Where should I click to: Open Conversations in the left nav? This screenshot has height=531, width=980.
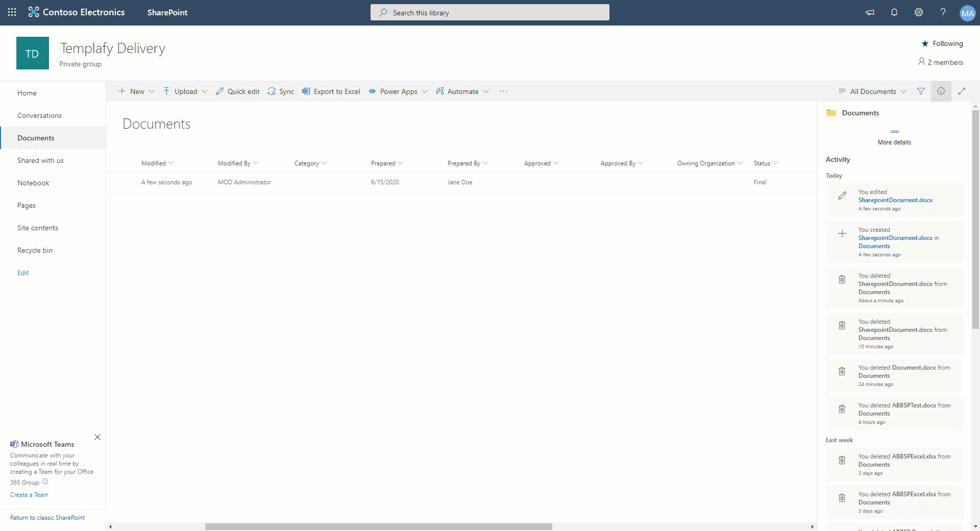point(39,115)
